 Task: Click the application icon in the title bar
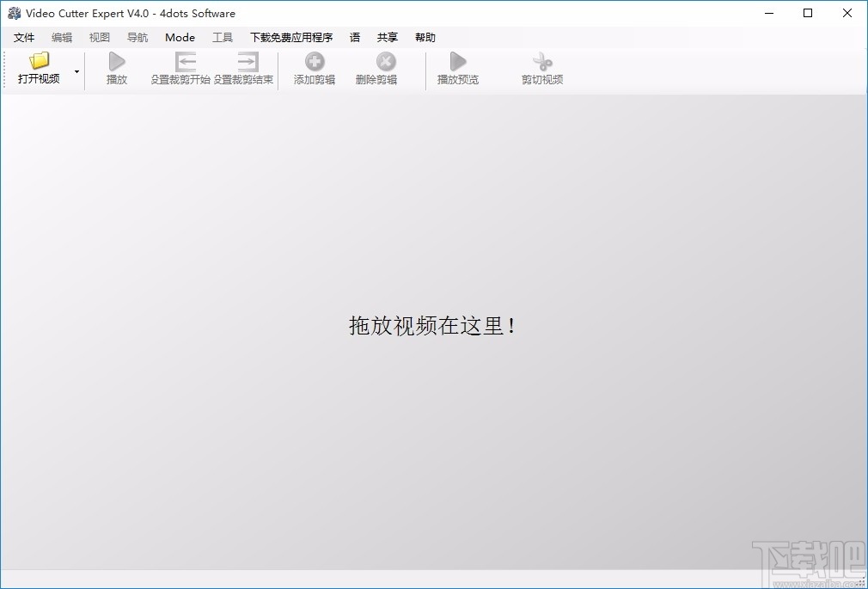13,13
